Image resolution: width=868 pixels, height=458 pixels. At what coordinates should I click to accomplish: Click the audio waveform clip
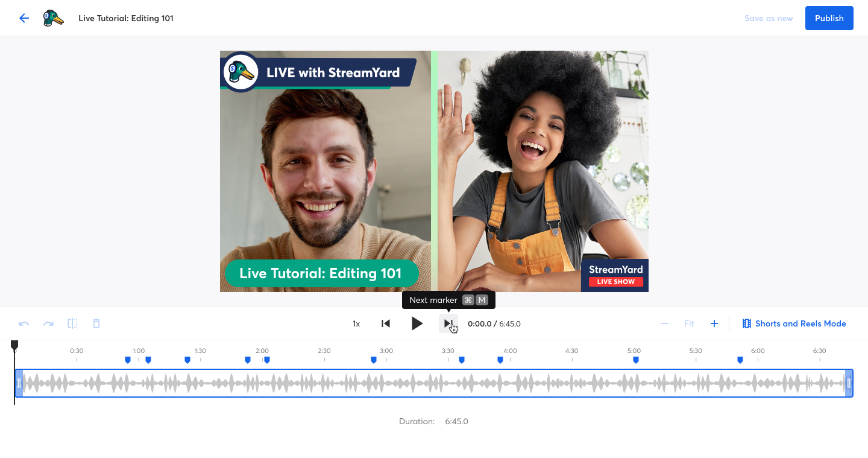tap(434, 383)
